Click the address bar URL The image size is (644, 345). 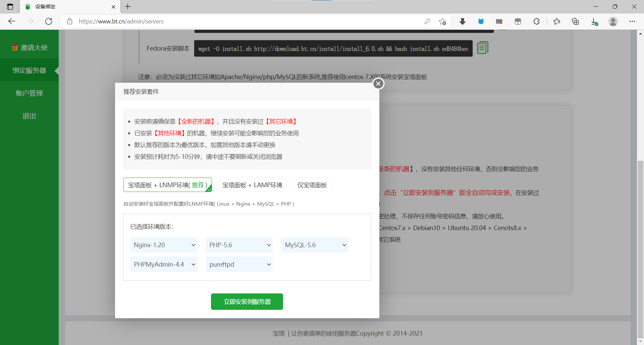coord(121,21)
